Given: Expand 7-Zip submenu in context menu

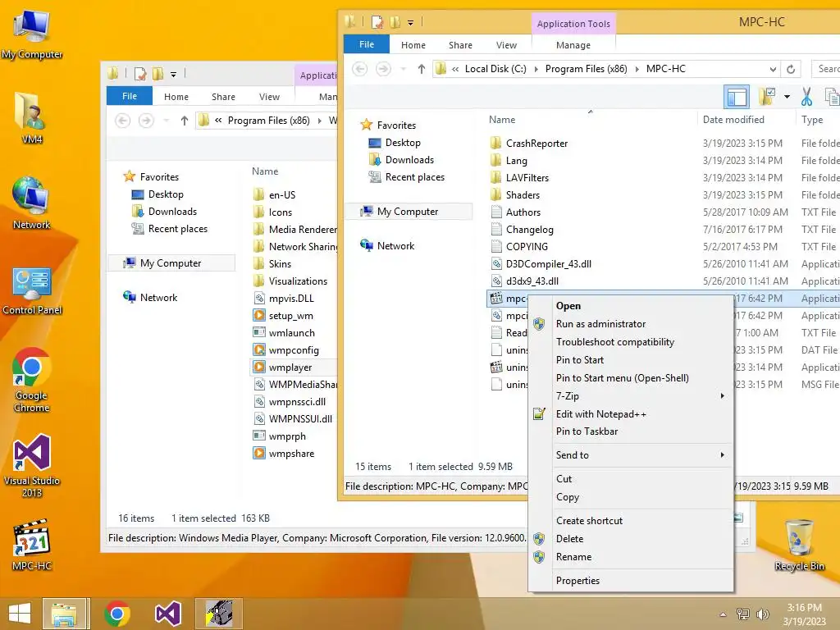Looking at the screenshot, I should [722, 396].
